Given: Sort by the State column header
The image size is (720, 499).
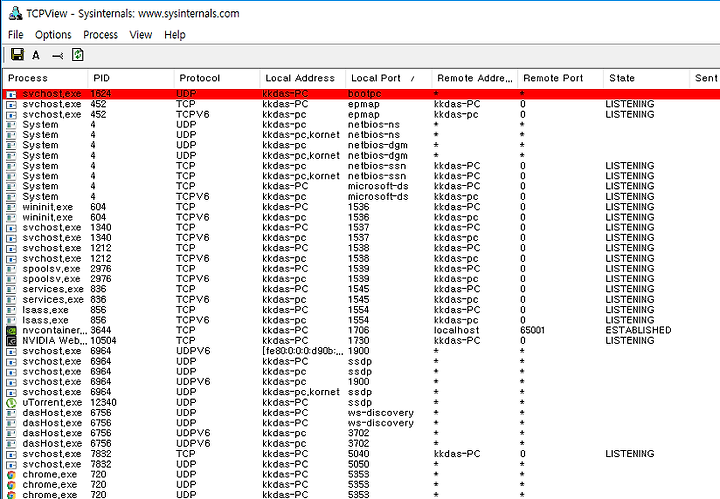Looking at the screenshot, I should click(x=646, y=78).
